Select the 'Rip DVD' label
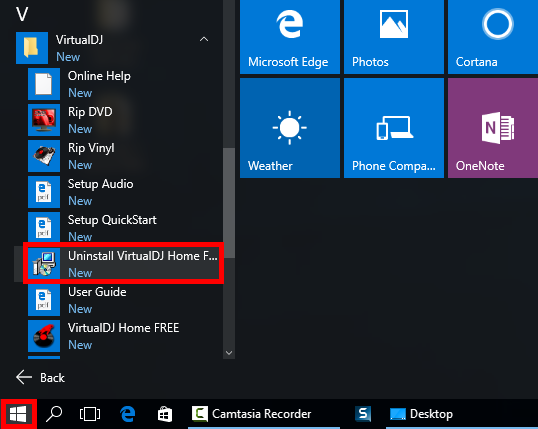The height and width of the screenshot is (429, 538). 90,112
